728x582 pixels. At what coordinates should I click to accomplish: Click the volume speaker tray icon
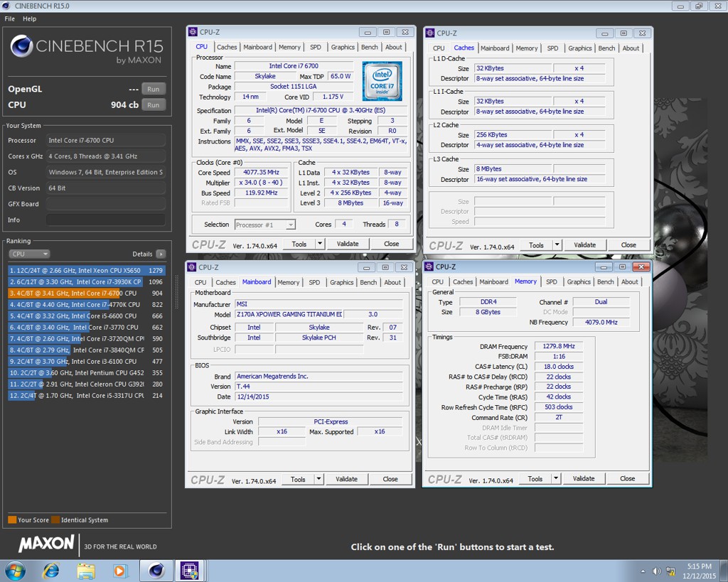(656, 571)
